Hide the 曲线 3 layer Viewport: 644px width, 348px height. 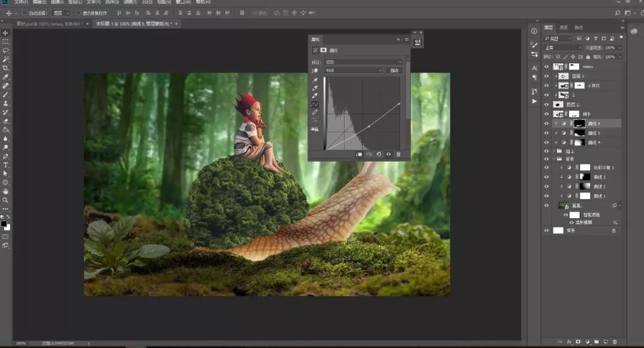click(546, 177)
